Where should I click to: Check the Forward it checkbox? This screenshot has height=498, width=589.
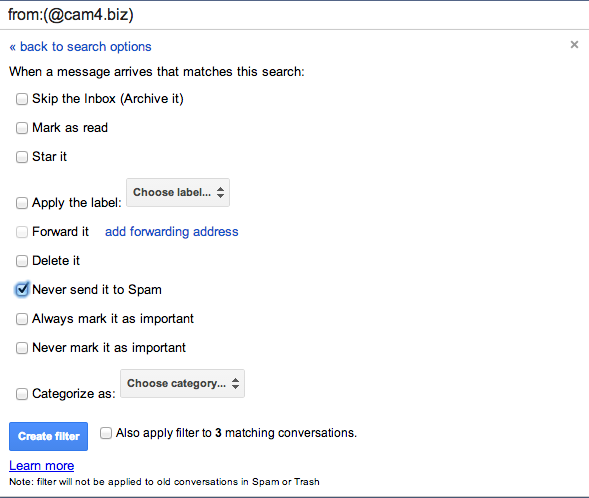pos(22,232)
